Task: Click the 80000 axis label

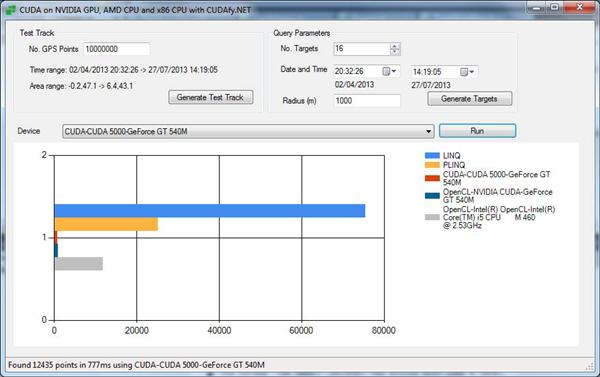Action: click(384, 331)
